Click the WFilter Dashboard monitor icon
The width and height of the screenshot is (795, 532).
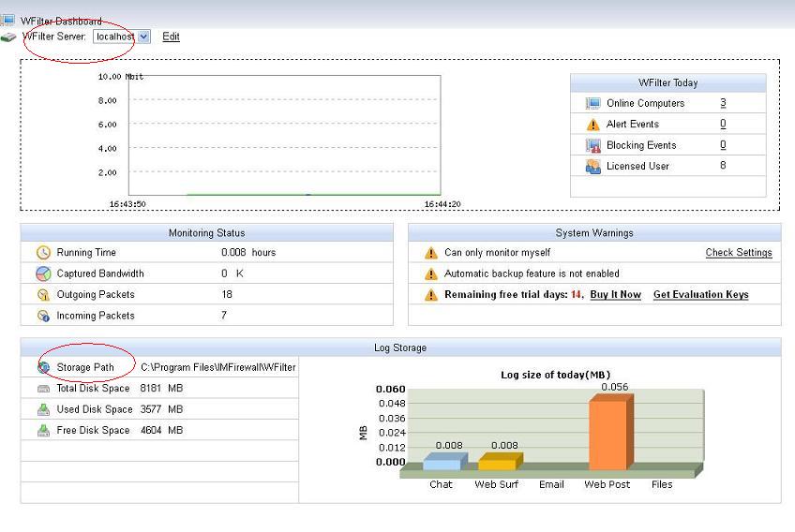pos(7,20)
